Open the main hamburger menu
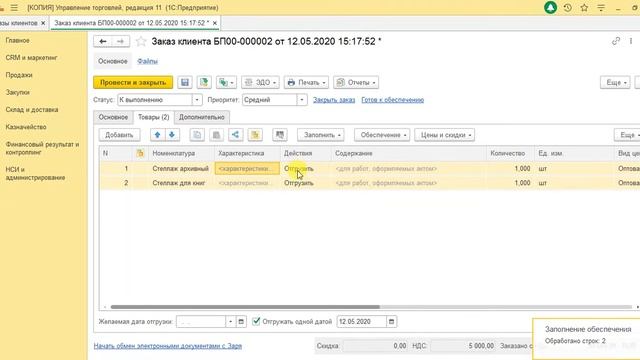 coord(14,8)
